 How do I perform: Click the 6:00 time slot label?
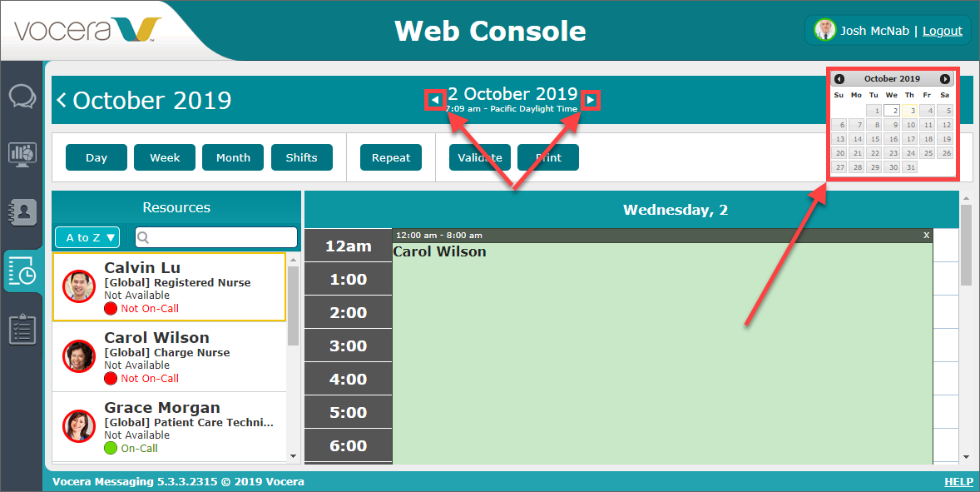[x=348, y=445]
